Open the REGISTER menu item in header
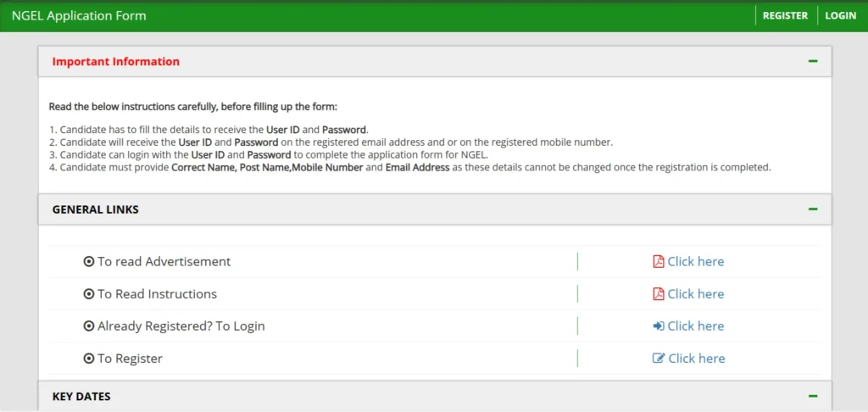 (785, 15)
